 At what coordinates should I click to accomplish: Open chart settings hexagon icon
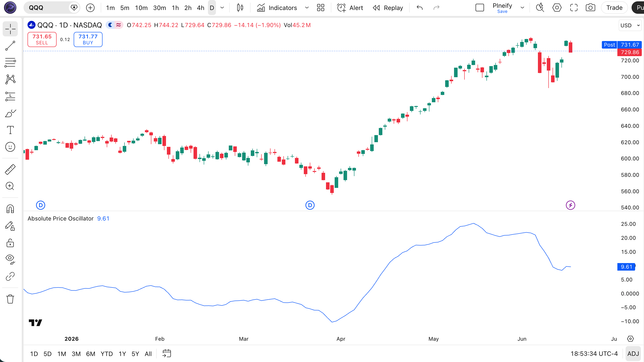(x=557, y=8)
